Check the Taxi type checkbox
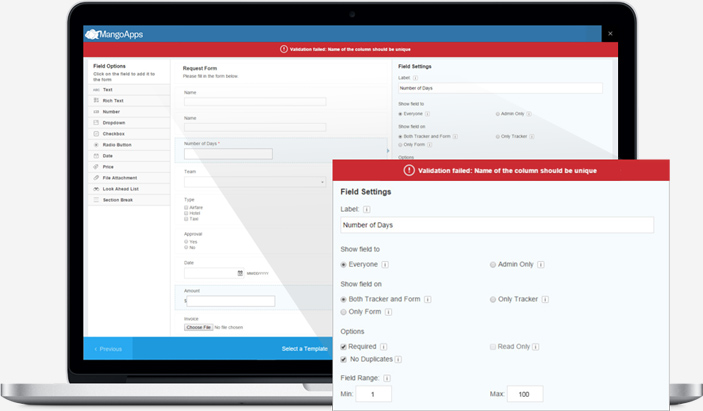The height and width of the screenshot is (411, 703). click(x=186, y=219)
